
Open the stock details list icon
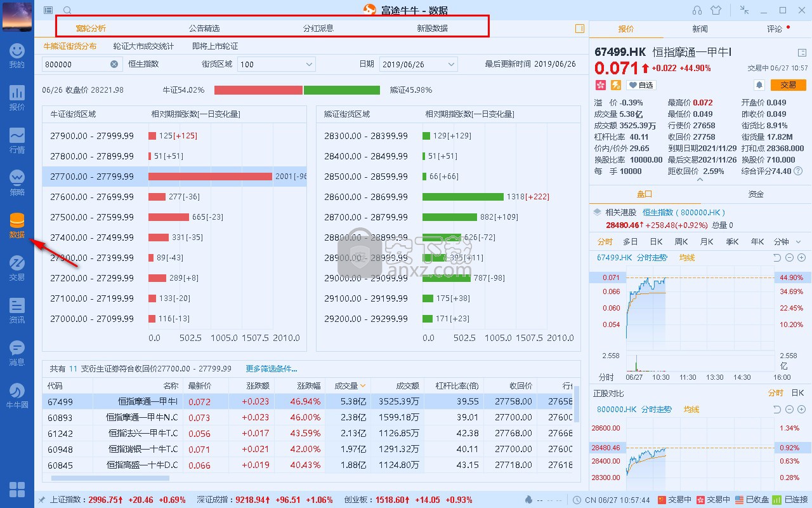tap(802, 53)
